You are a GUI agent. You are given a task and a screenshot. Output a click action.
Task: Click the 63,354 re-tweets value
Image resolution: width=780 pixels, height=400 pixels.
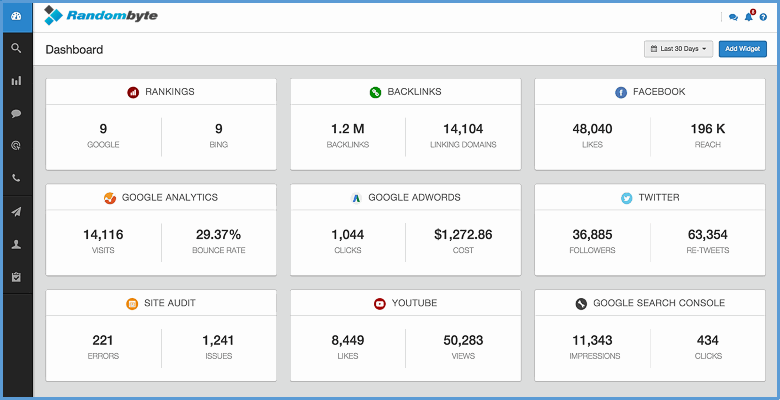(x=708, y=234)
